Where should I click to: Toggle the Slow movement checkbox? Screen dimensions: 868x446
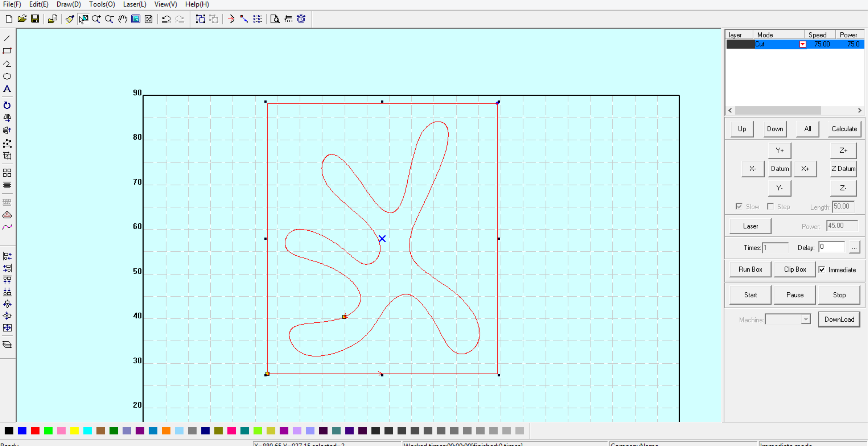point(739,206)
